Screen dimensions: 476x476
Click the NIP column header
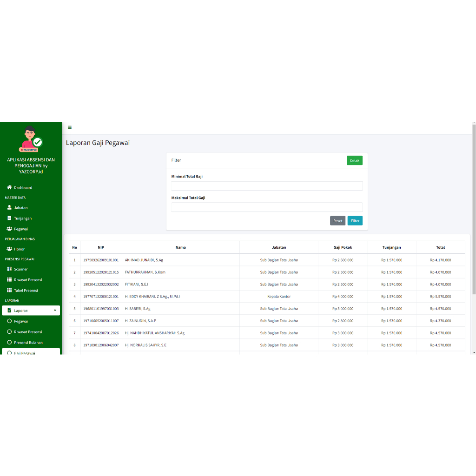[101, 247]
